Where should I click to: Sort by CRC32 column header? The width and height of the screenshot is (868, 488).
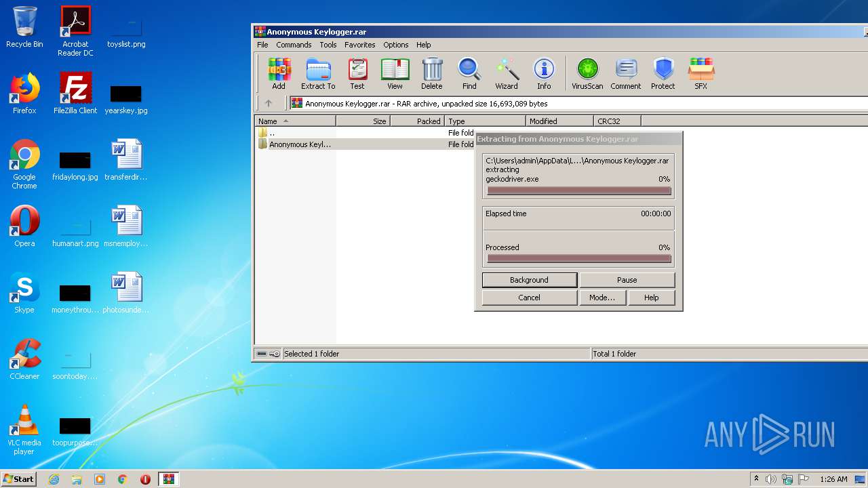click(x=617, y=121)
